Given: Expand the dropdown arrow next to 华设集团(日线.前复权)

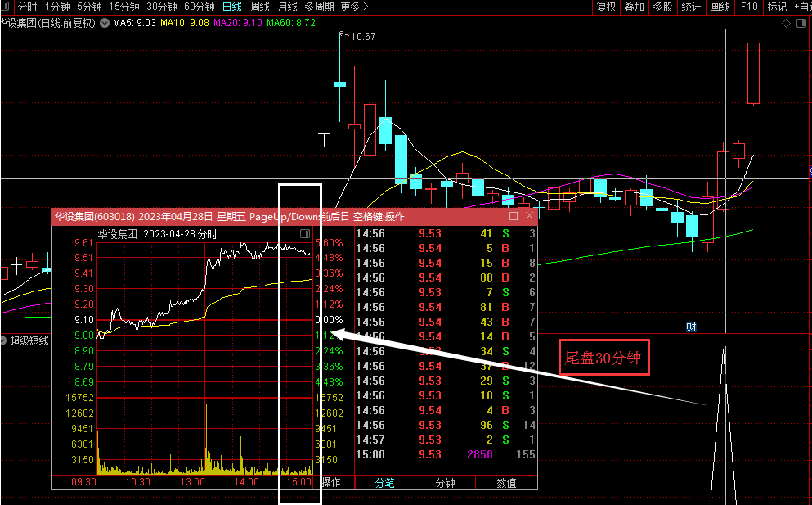Looking at the screenshot, I should coord(105,23).
